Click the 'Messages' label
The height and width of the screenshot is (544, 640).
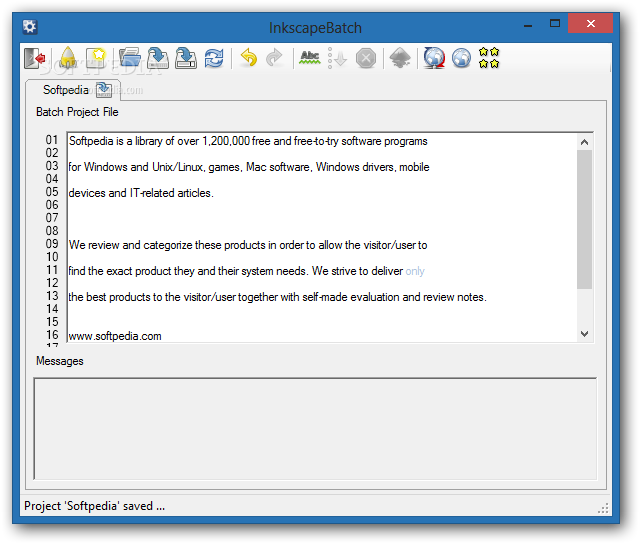pos(60,361)
